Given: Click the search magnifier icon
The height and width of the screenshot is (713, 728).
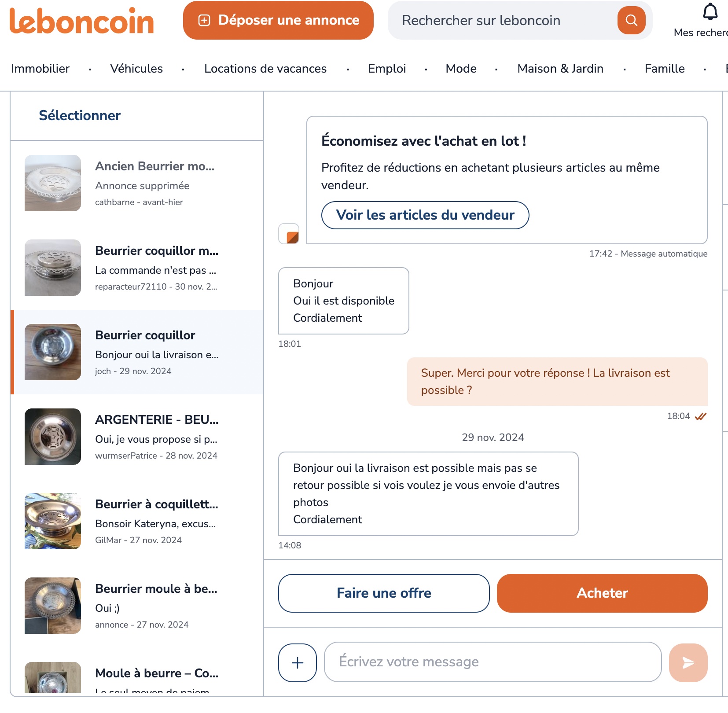Looking at the screenshot, I should click(631, 20).
